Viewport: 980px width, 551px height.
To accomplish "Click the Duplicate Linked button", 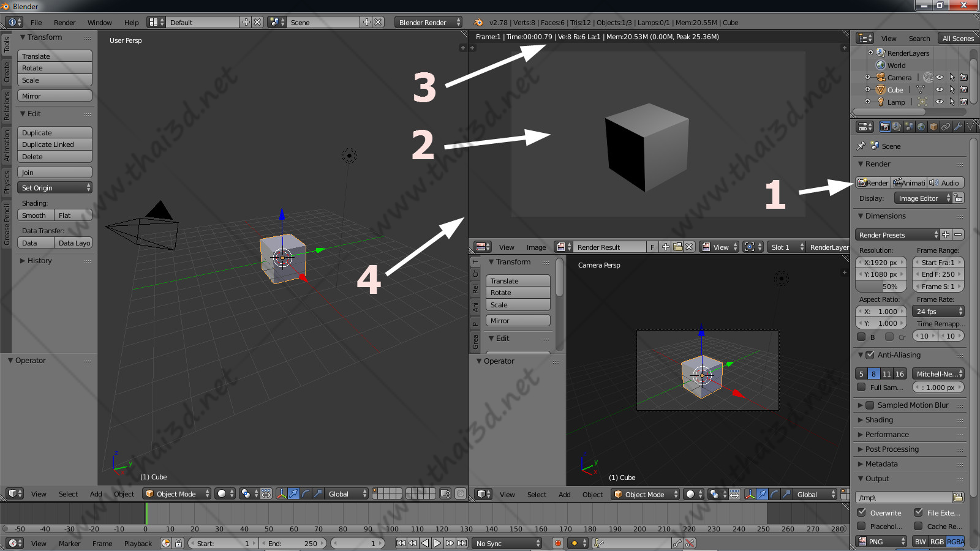I will 55,144.
